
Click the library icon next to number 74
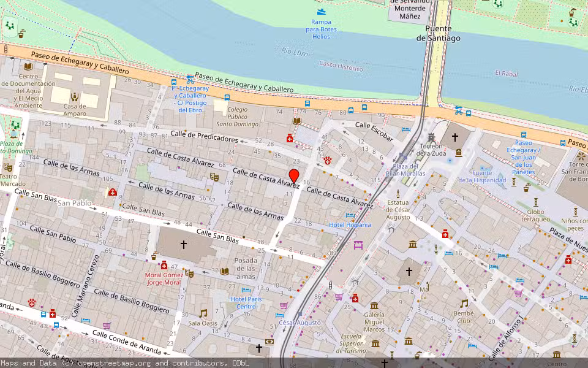[297, 121]
